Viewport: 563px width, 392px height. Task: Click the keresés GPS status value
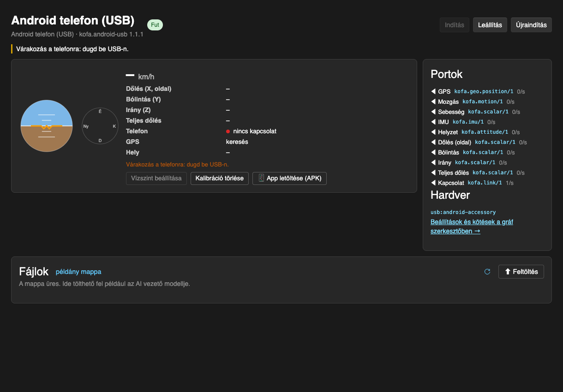(x=237, y=142)
